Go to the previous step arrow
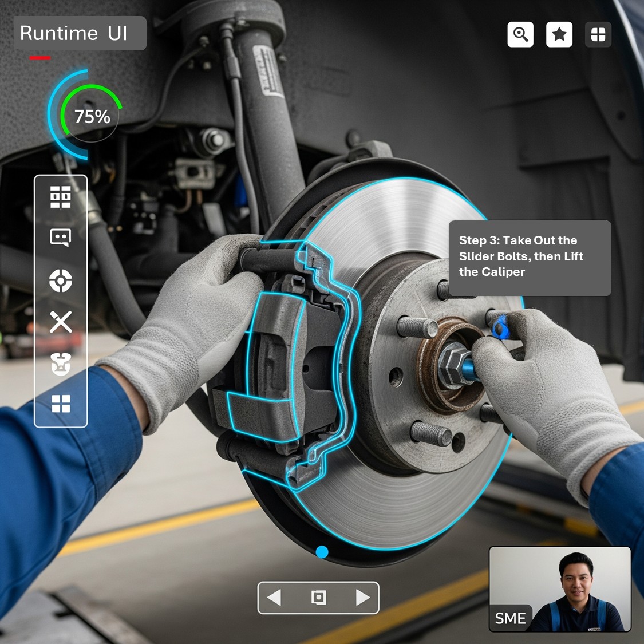Viewport: 644px width, 644px height. pos(274,598)
